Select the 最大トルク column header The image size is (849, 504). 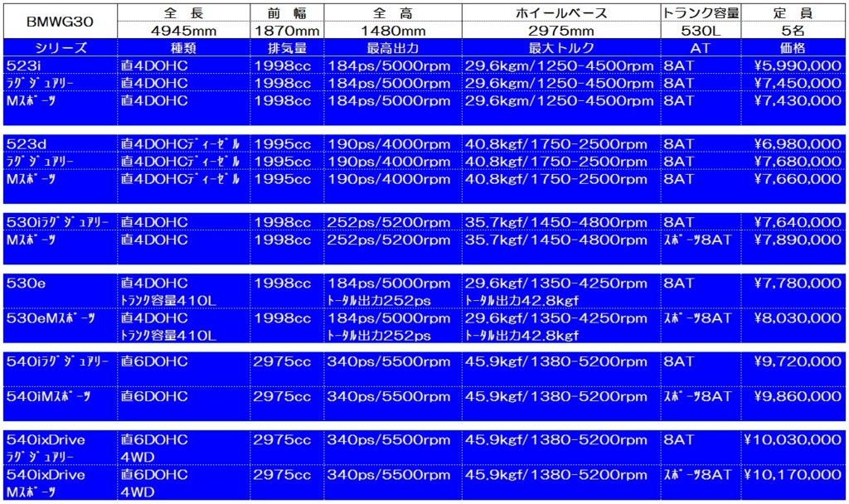coord(561,48)
